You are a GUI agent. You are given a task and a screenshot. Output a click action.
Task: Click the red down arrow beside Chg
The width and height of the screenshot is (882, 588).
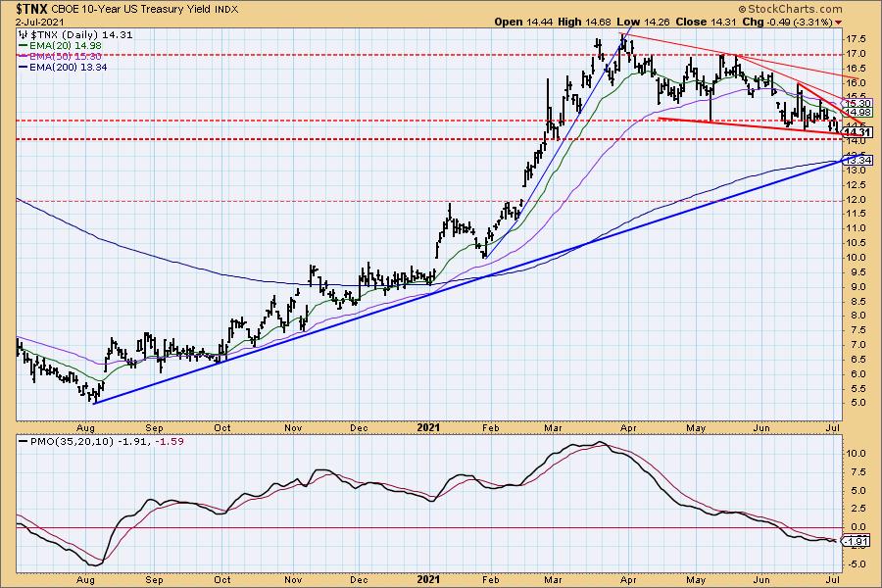click(839, 23)
